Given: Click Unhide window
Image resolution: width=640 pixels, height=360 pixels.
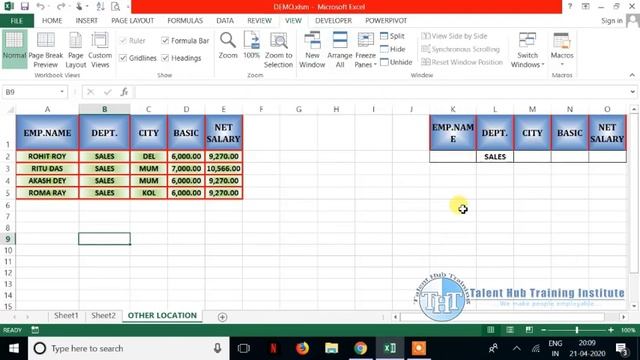Looking at the screenshot, I should point(396,62).
